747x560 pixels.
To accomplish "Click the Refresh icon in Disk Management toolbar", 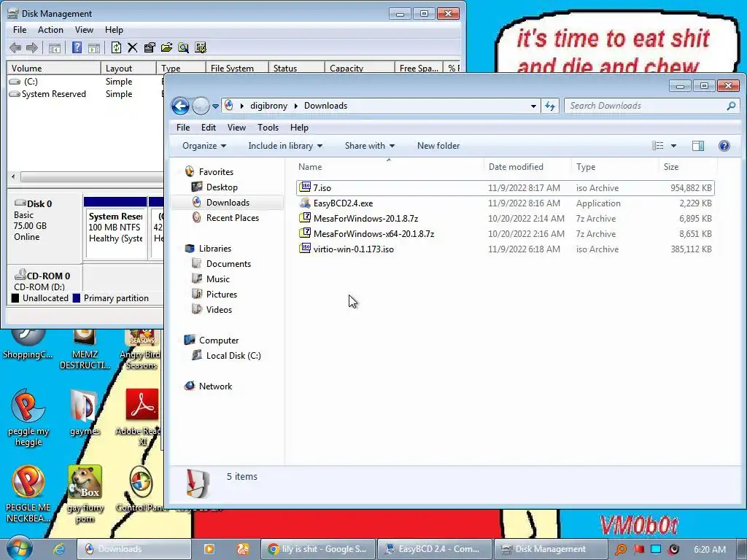I will [x=116, y=47].
